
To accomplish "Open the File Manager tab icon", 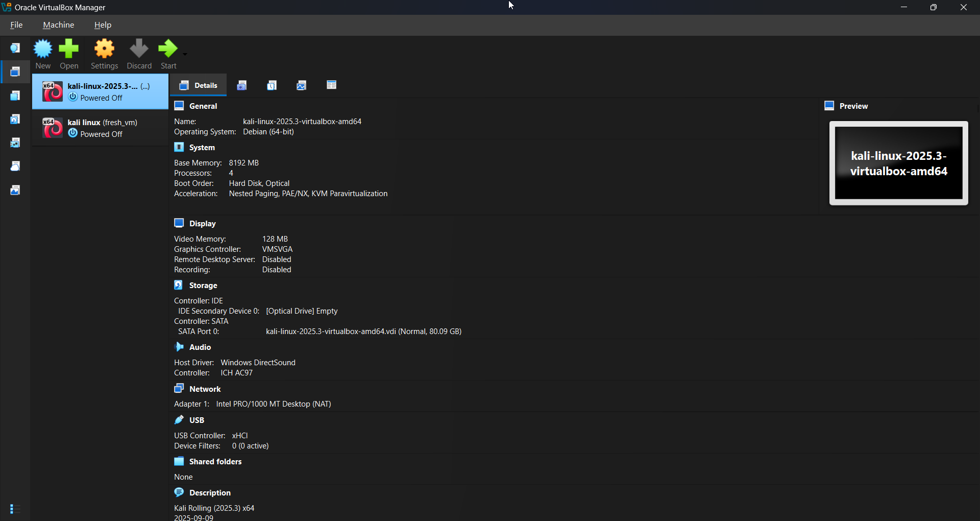I will pyautogui.click(x=331, y=85).
